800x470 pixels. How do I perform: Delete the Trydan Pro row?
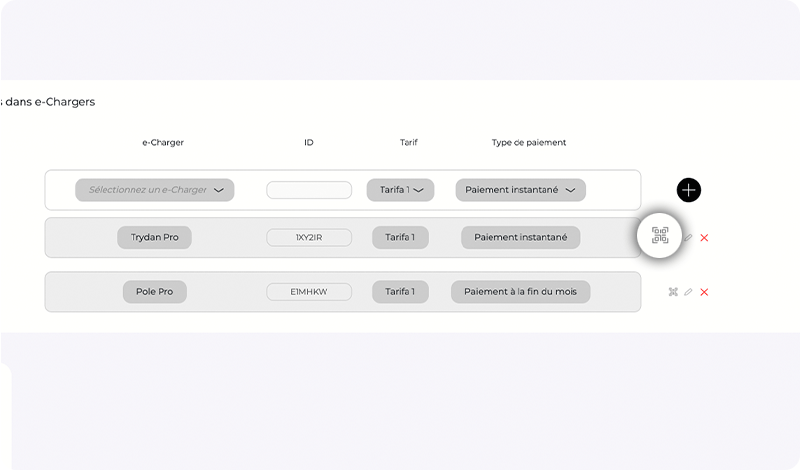(x=704, y=238)
